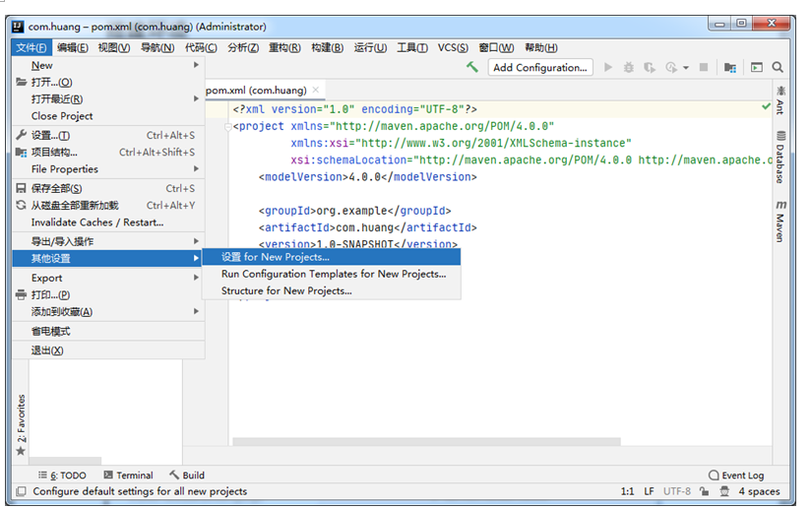The height and width of the screenshot is (509, 812).
Task: Open the 编辑 menu
Action: pyautogui.click(x=73, y=47)
